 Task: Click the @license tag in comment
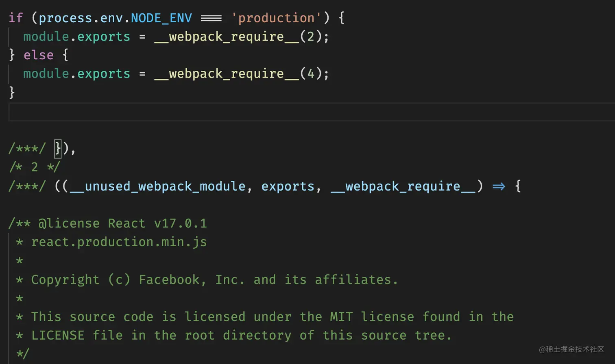point(69,223)
